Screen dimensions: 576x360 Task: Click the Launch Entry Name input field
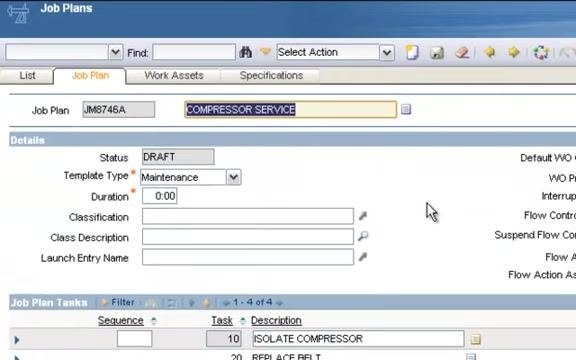tap(248, 257)
